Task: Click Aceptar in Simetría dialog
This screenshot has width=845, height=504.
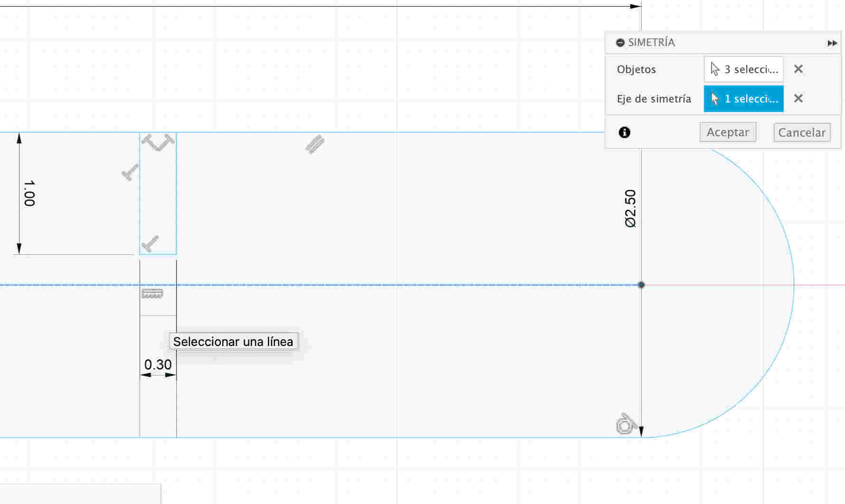Action: tap(728, 132)
